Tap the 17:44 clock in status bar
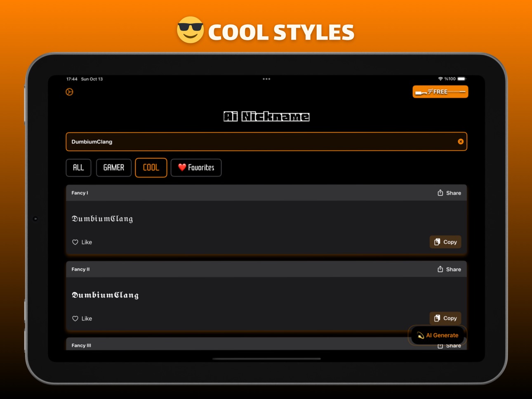 coord(72,79)
